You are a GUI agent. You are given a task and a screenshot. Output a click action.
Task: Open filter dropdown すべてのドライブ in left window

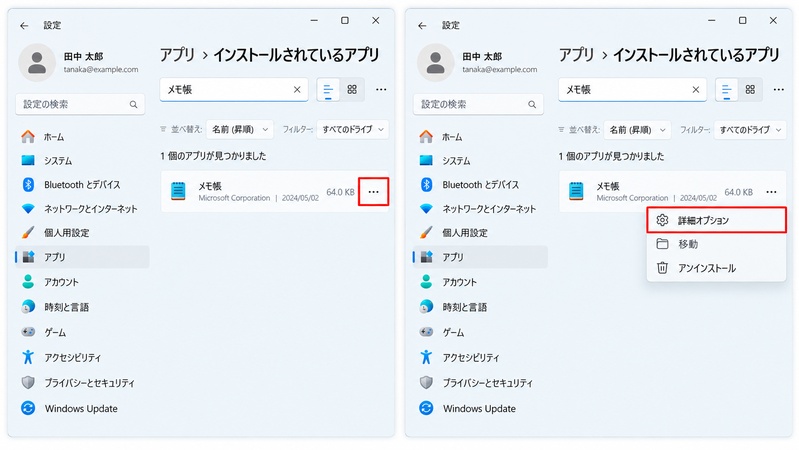tap(353, 129)
